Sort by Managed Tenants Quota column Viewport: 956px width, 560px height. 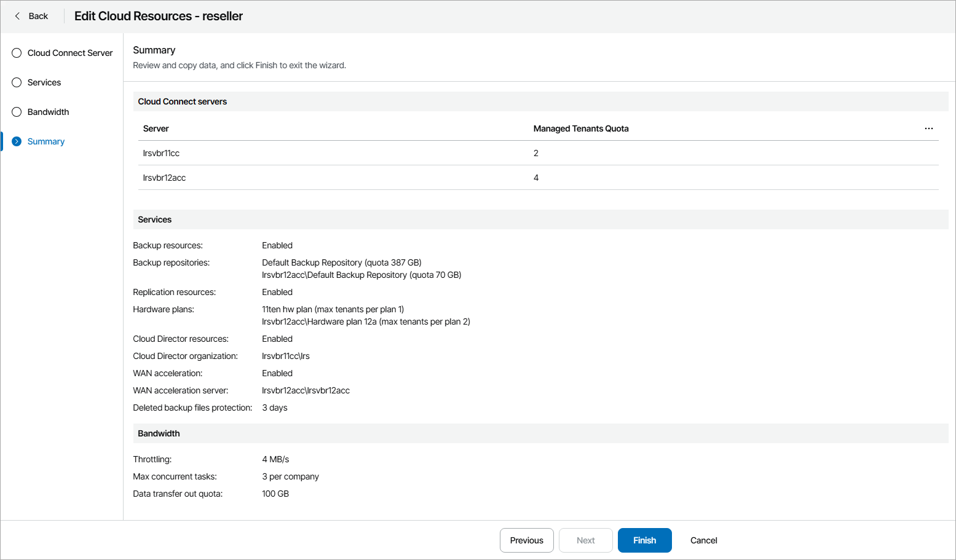(581, 128)
